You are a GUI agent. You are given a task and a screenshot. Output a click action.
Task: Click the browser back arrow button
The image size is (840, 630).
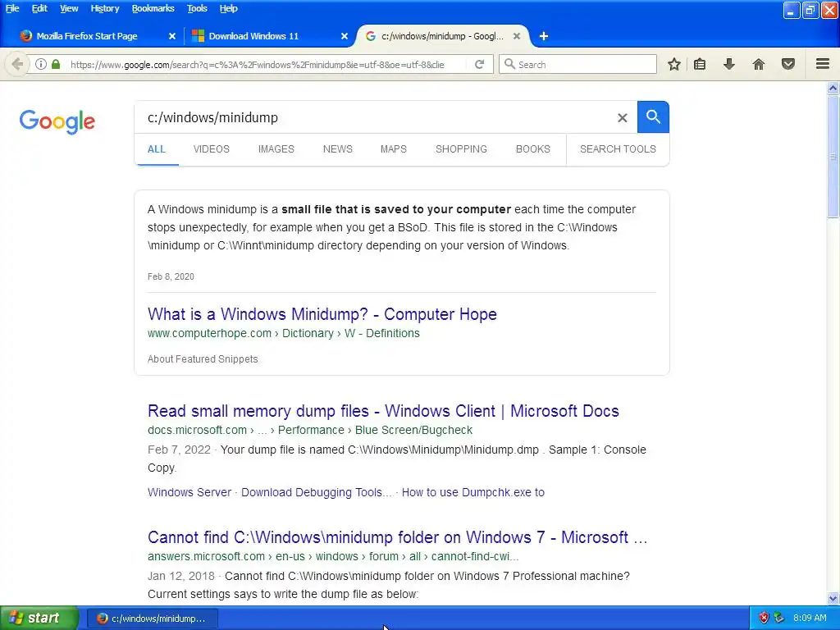point(16,64)
